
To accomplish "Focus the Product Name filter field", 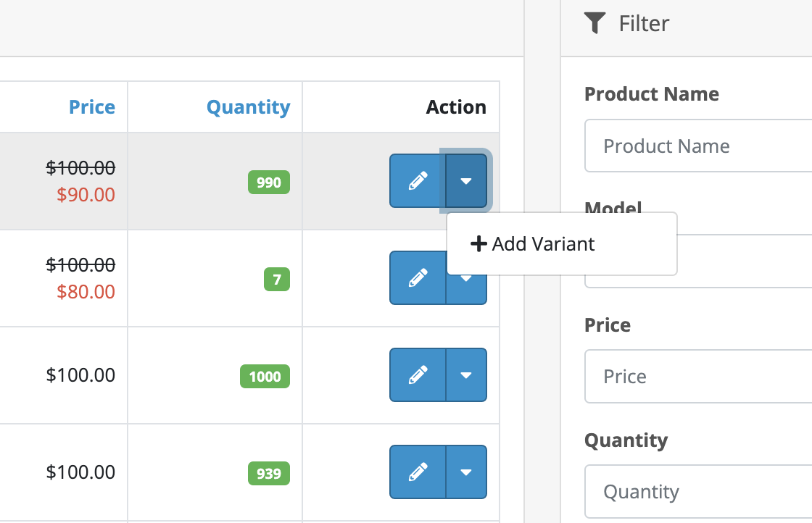I will click(698, 146).
